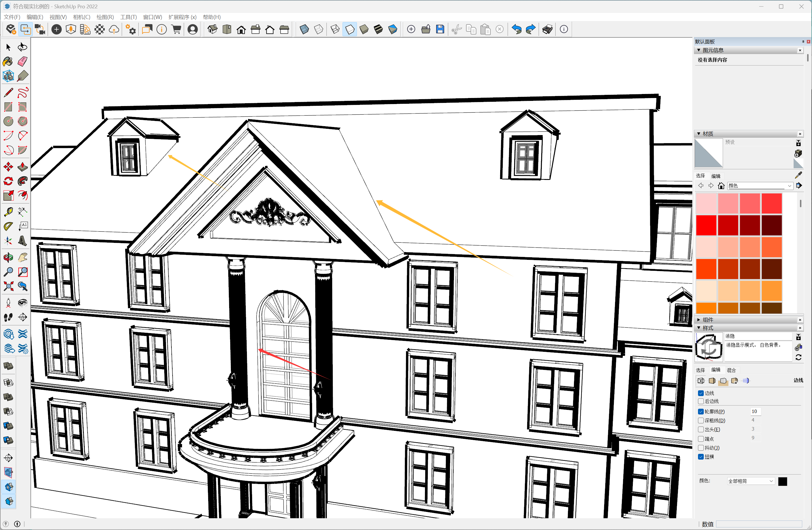Viewport: 812px width, 530px height.
Task: Pick the Tape Measure tool
Action: click(8, 212)
